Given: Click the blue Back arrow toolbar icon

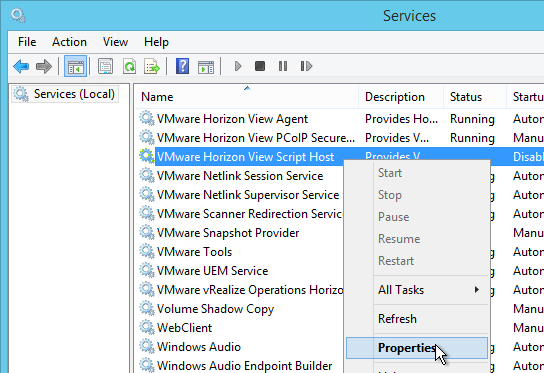Looking at the screenshot, I should coord(21,66).
